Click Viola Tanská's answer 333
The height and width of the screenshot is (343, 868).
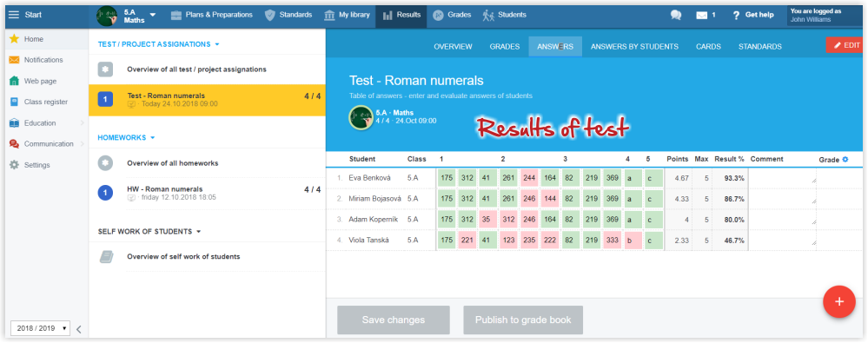(613, 241)
